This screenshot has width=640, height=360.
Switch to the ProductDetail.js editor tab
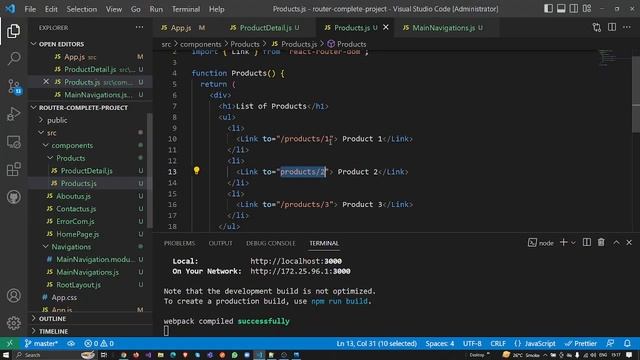(265, 28)
